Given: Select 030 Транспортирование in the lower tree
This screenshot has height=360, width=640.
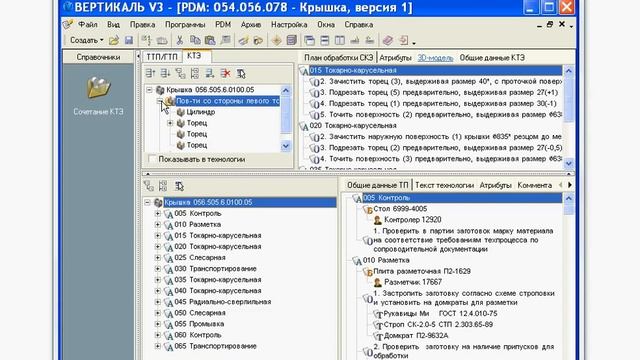Looking at the screenshot, I should [216, 269].
